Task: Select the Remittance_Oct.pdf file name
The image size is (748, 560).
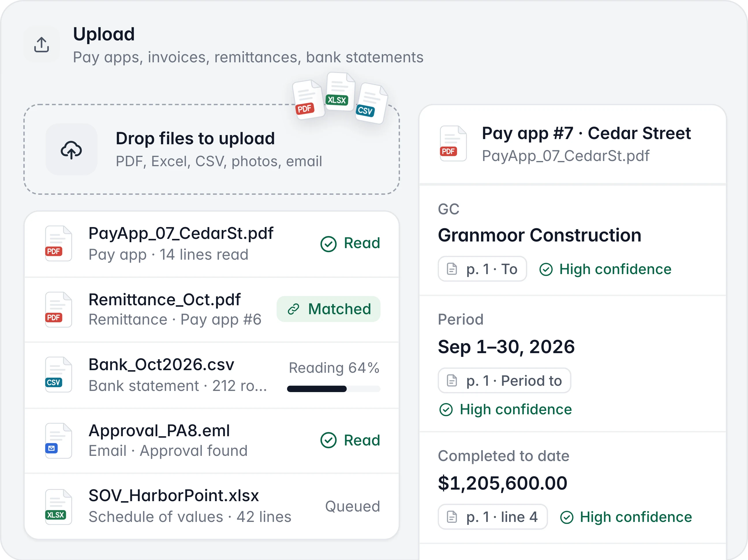Action: (164, 299)
